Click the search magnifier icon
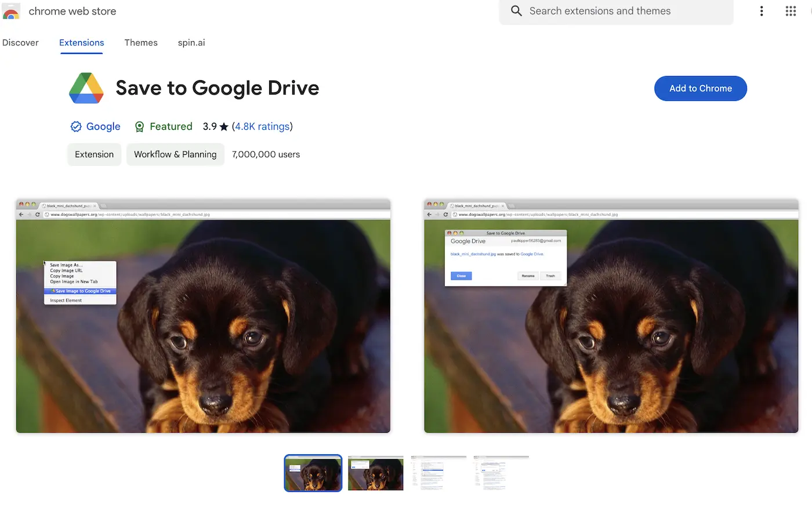This screenshot has width=812, height=507. pyautogui.click(x=516, y=11)
